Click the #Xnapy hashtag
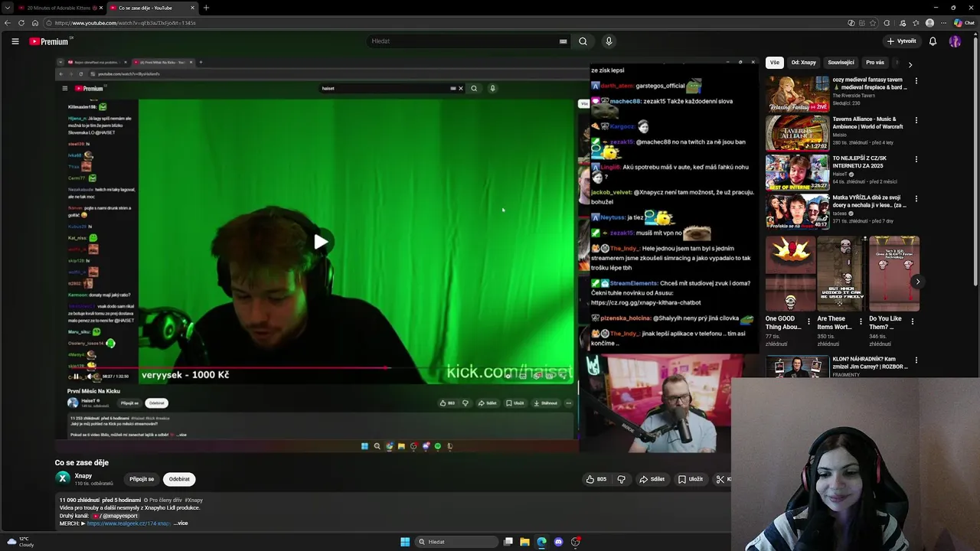 click(x=194, y=500)
